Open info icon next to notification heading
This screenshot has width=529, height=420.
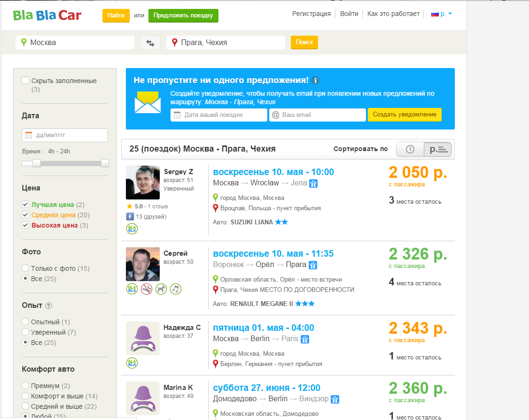(315, 80)
